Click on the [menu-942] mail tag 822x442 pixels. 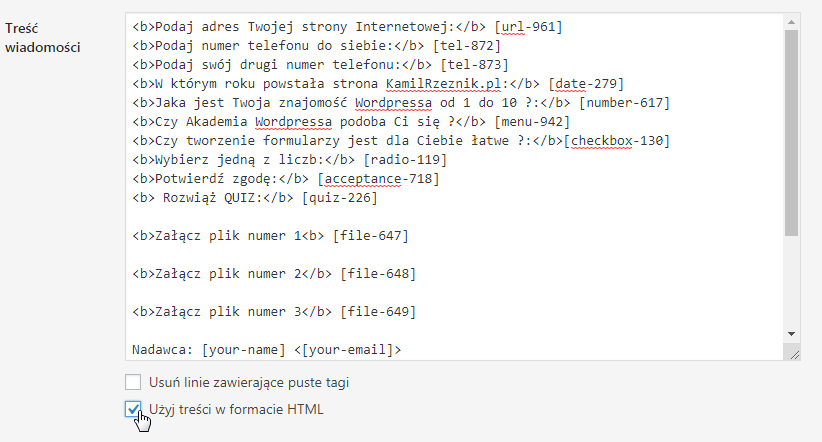click(x=532, y=122)
